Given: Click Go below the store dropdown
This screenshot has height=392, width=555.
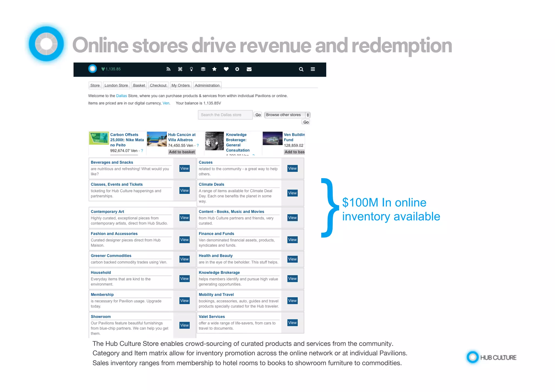Looking at the screenshot, I should pos(306,122).
